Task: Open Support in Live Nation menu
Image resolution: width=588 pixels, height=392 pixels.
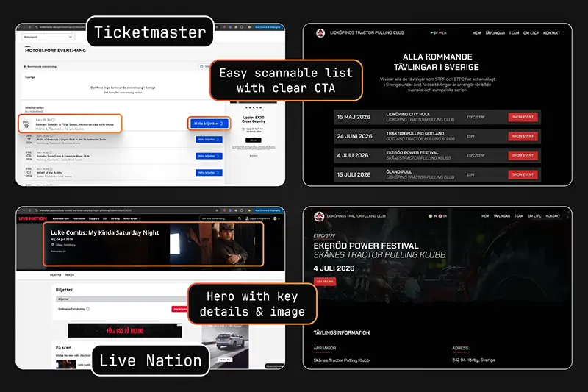Action: pyautogui.click(x=94, y=218)
